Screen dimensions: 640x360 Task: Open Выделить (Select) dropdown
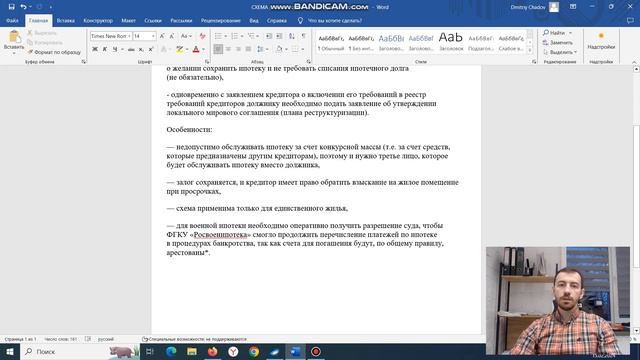(560, 52)
